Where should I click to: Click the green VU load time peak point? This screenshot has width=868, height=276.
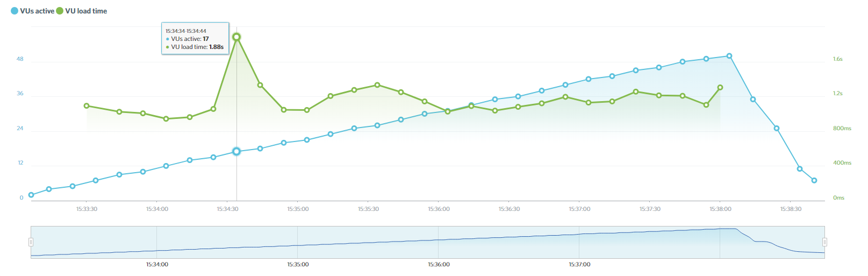click(x=236, y=37)
